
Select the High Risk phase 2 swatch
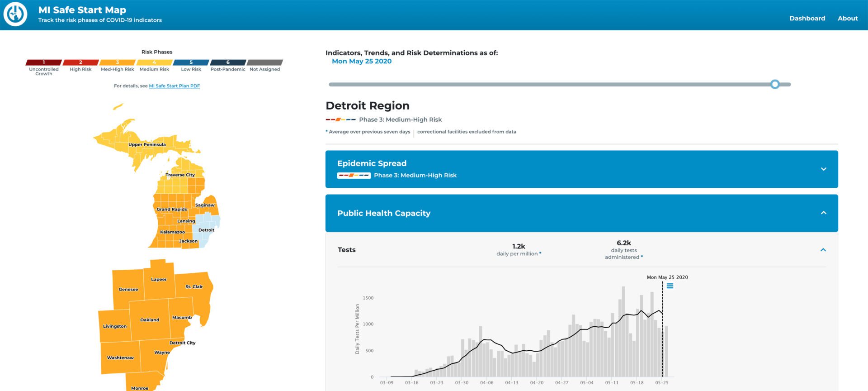point(80,62)
